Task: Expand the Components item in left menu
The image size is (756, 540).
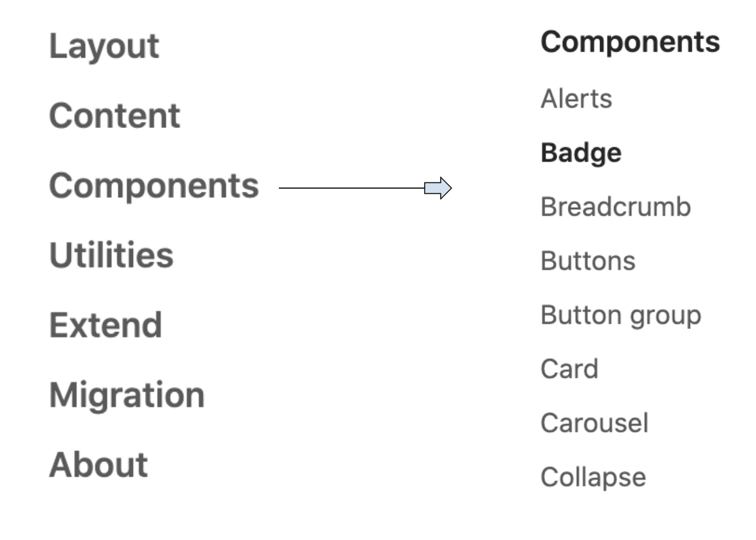Action: tap(154, 186)
